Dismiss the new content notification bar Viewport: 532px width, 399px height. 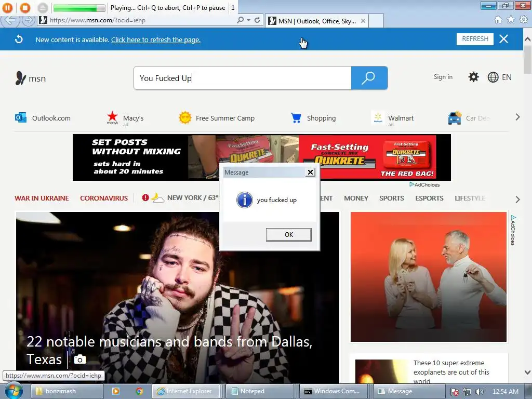[x=504, y=39]
